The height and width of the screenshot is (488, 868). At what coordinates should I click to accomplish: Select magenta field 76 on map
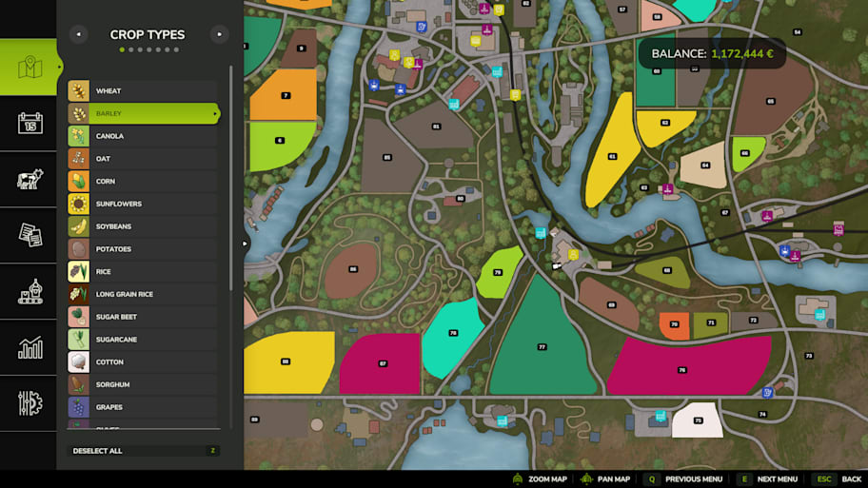click(689, 365)
